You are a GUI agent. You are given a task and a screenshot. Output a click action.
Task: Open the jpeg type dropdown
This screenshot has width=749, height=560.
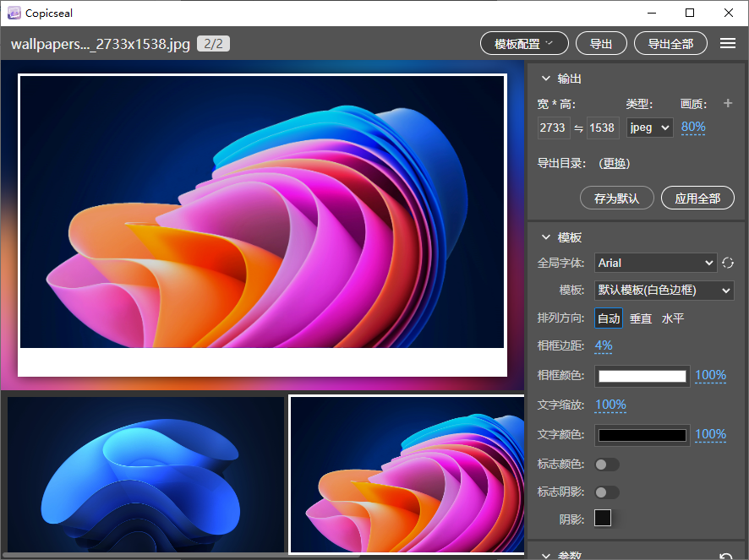pos(649,128)
